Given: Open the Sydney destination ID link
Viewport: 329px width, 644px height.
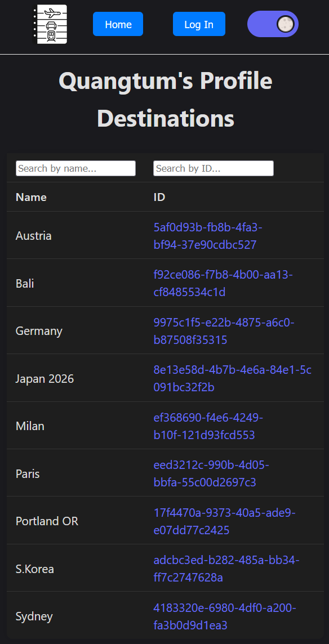Looking at the screenshot, I should (x=225, y=616).
